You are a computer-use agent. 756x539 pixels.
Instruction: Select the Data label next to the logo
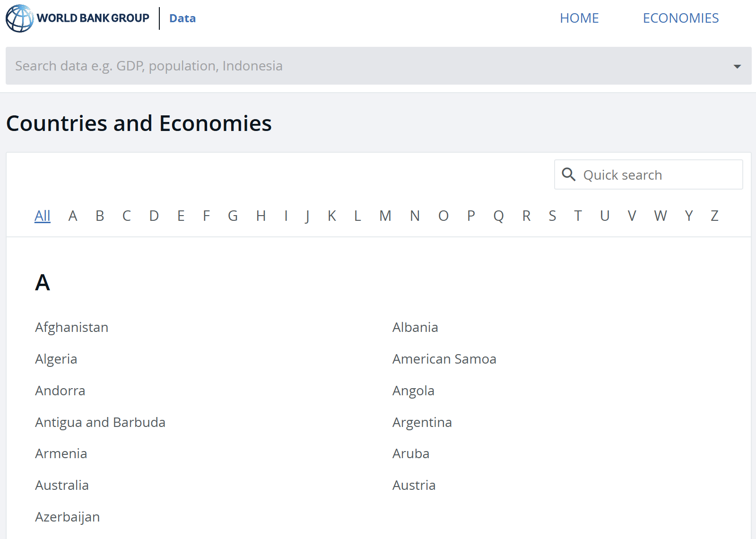point(182,18)
